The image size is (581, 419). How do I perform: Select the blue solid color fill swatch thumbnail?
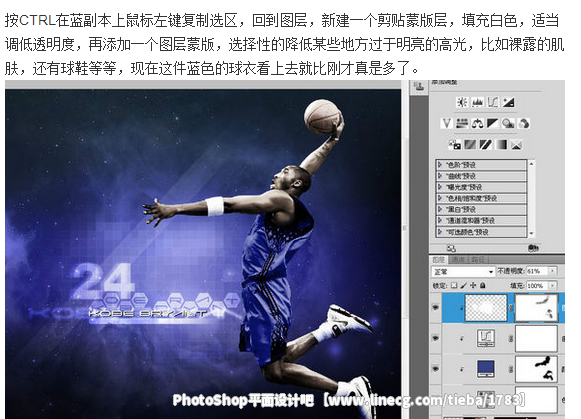point(485,369)
